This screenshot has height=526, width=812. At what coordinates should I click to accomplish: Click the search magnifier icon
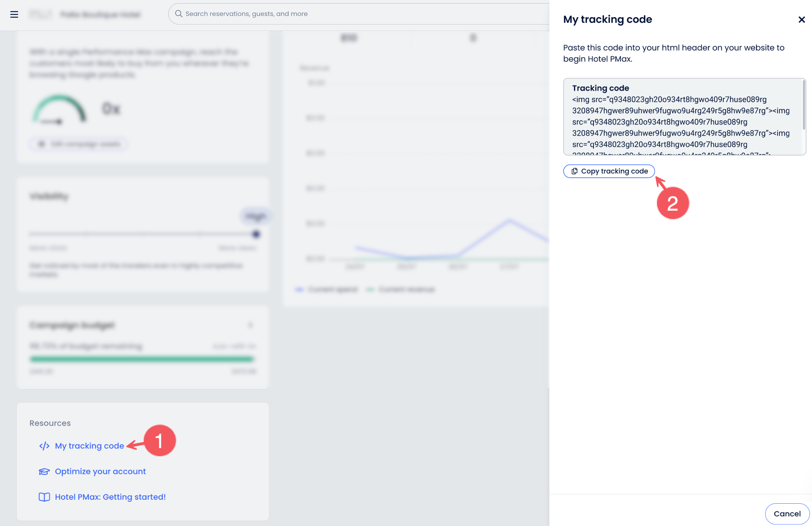pyautogui.click(x=179, y=14)
